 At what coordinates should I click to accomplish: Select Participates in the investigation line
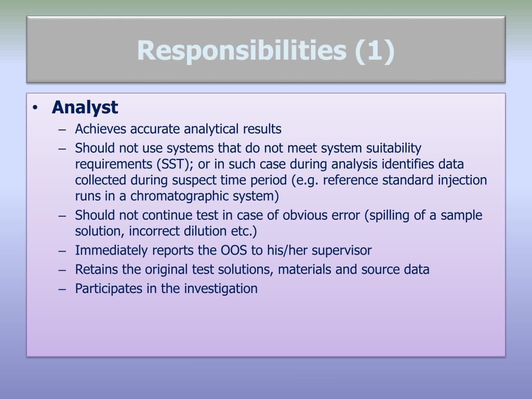166,289
